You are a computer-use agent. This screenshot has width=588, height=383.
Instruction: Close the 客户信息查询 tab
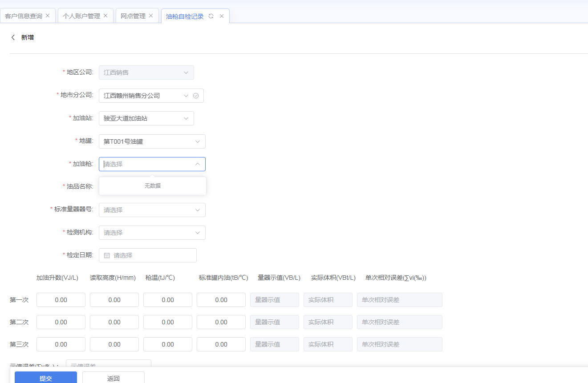(48, 16)
